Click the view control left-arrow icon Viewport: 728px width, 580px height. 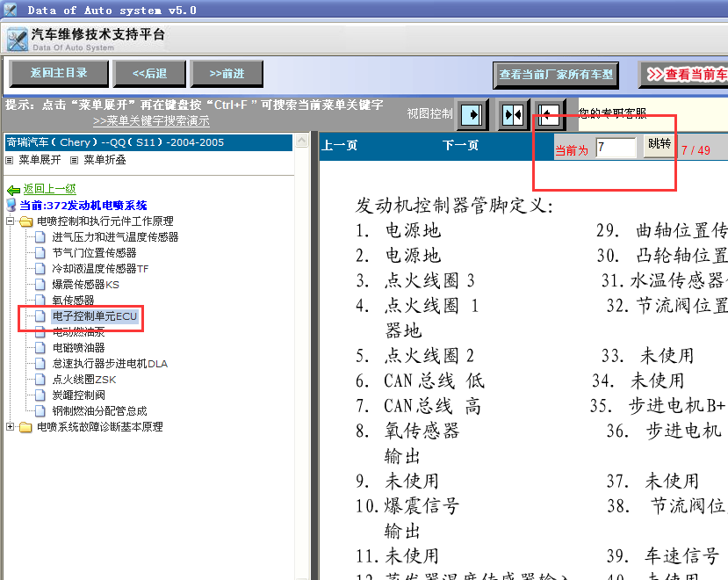(x=549, y=114)
